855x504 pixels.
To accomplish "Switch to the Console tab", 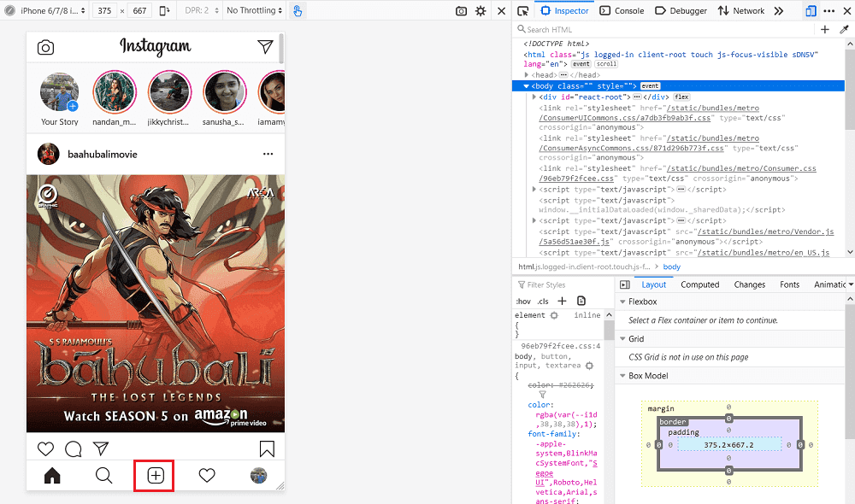I will (x=622, y=11).
